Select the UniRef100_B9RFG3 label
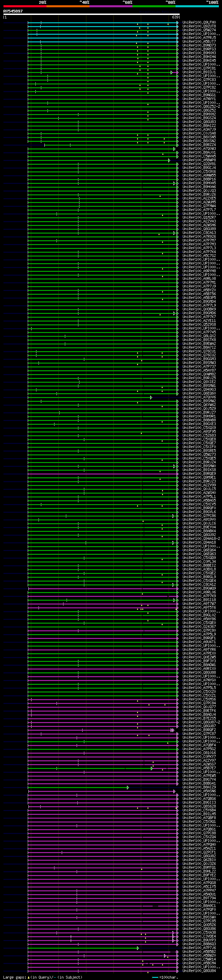The image size is (222, 980). [199, 49]
